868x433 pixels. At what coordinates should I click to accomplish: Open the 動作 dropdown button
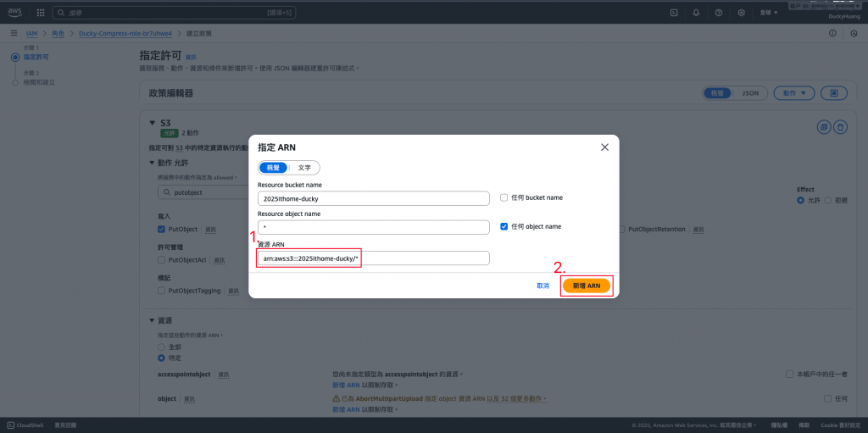(x=793, y=93)
